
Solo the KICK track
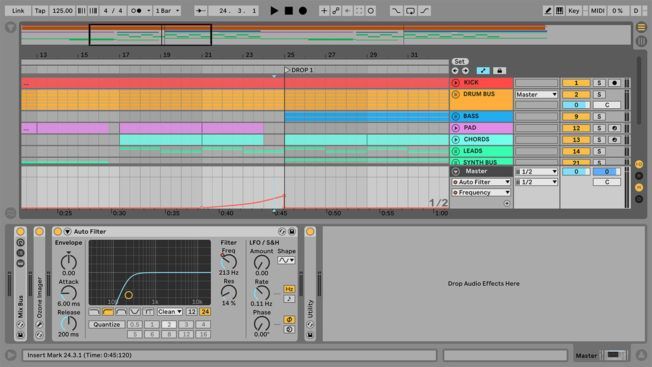click(599, 83)
